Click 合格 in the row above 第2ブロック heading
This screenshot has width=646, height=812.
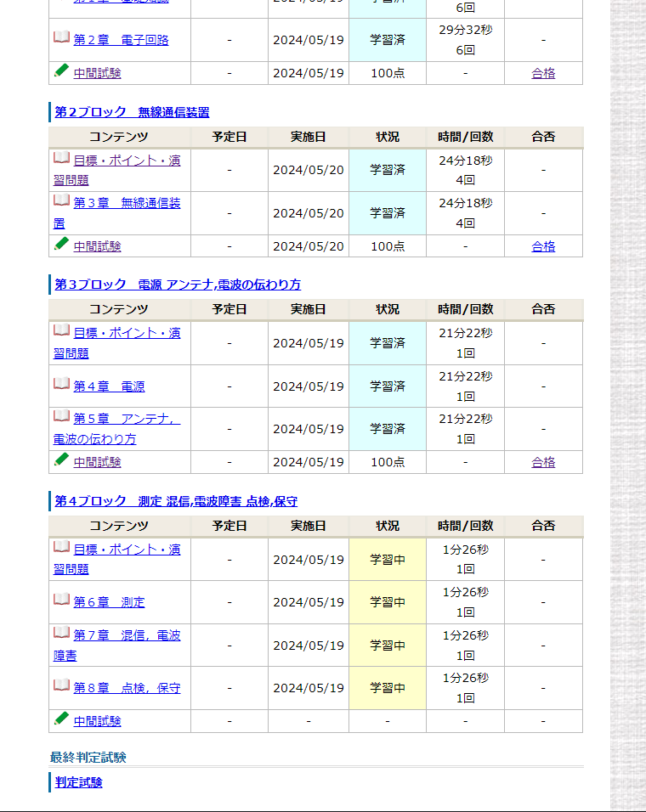pos(543,73)
